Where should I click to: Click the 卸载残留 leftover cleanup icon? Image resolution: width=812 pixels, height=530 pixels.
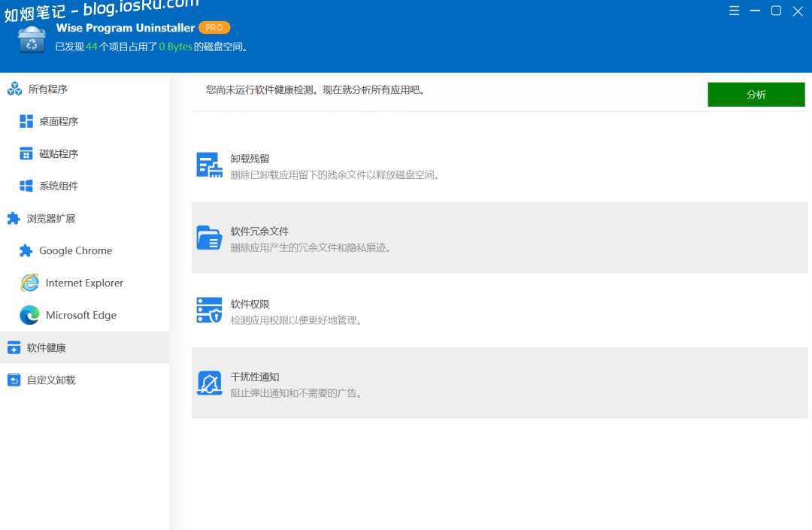(x=208, y=165)
